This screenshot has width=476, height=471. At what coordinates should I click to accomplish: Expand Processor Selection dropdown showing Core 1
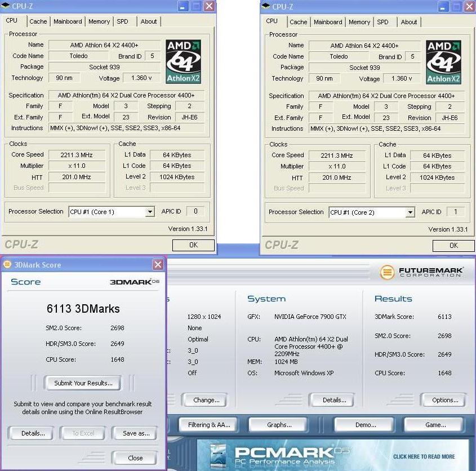click(150, 212)
